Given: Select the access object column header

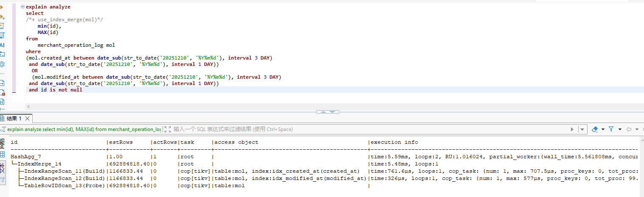Looking at the screenshot, I should [236, 142].
